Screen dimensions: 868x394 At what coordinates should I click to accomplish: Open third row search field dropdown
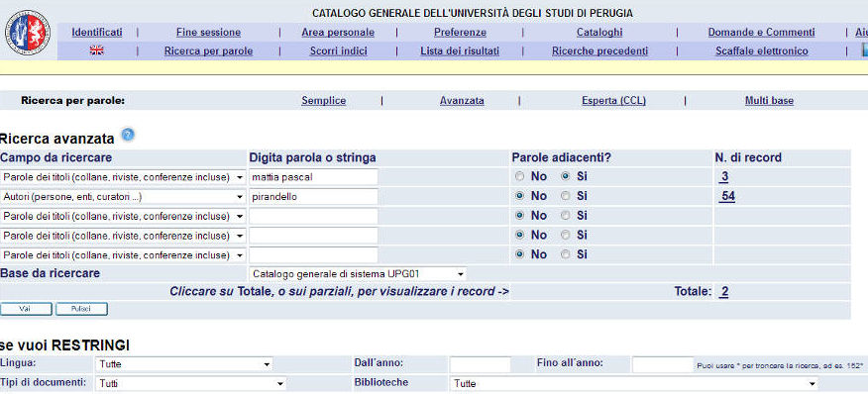(123, 216)
